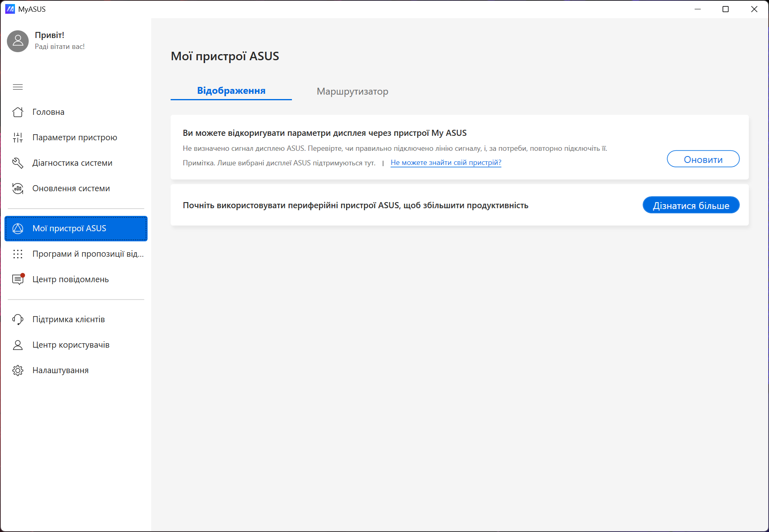The height and width of the screenshot is (532, 769).
Task: Switch to the Маршрутизатор tab
Action: 353,91
